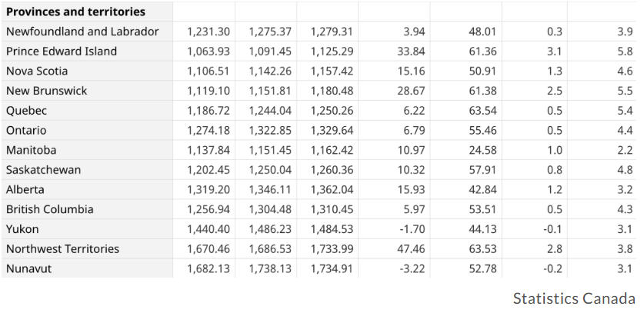Click the New Brunswick row header
This screenshot has height=313, width=644.
tap(87, 91)
